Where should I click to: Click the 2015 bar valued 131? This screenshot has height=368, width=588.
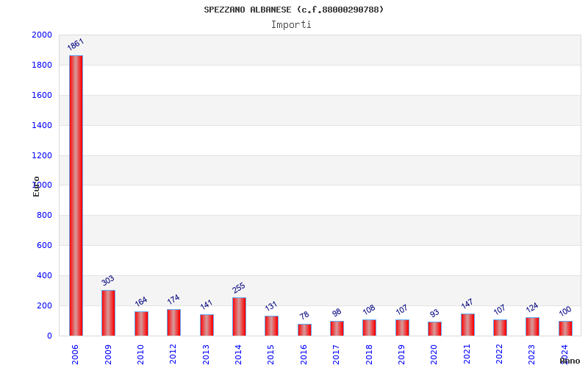point(272,326)
